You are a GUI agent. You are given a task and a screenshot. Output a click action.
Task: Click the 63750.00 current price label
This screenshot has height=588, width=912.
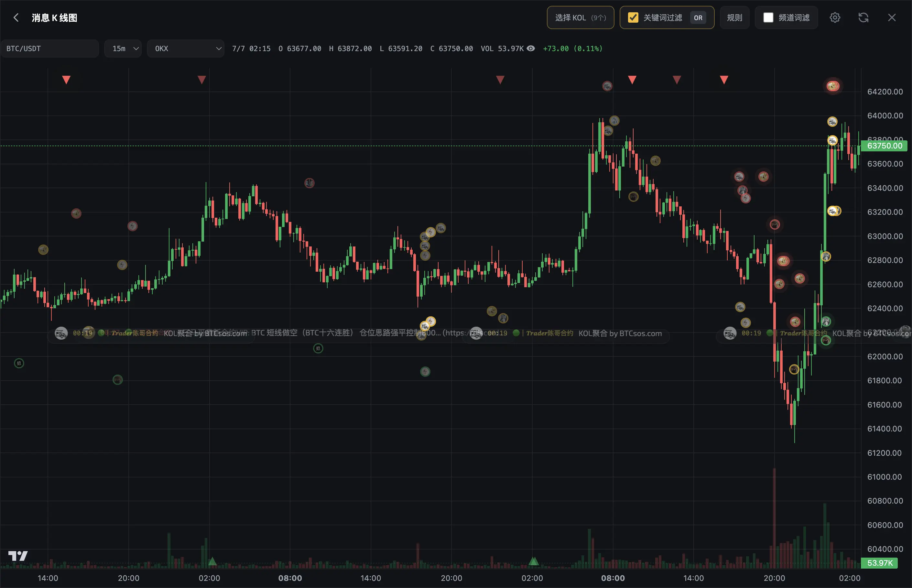(884, 146)
